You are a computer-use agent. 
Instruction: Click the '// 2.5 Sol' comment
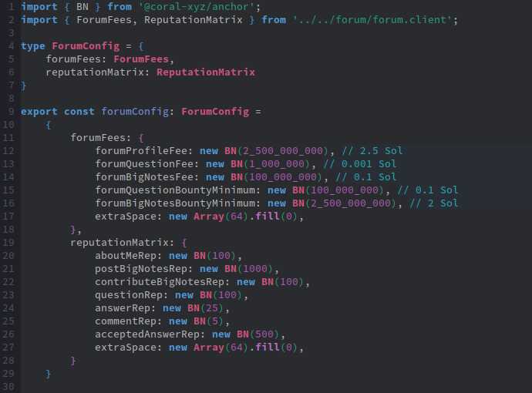click(372, 151)
